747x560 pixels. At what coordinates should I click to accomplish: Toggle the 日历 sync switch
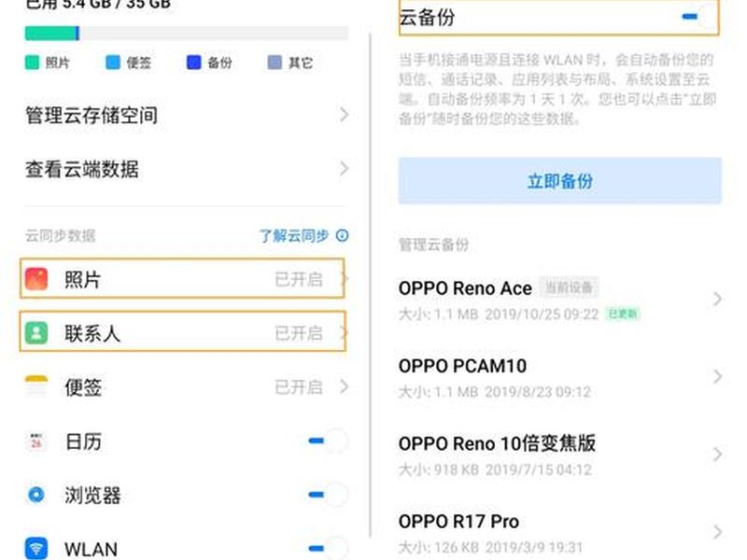point(329,441)
